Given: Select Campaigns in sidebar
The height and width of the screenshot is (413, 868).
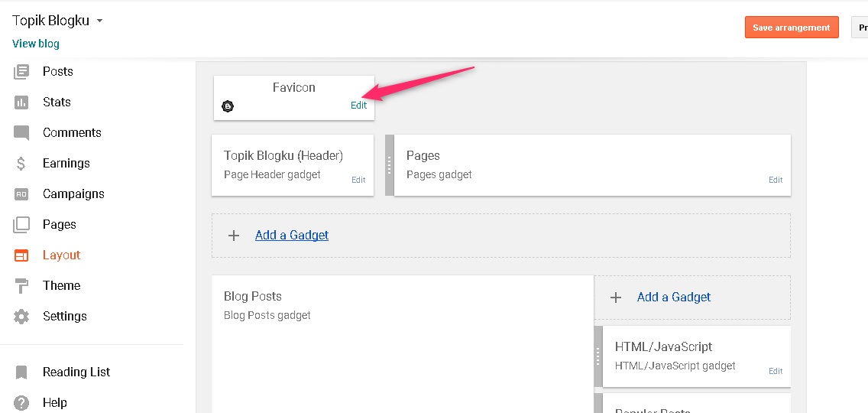Looking at the screenshot, I should pyautogui.click(x=73, y=194).
